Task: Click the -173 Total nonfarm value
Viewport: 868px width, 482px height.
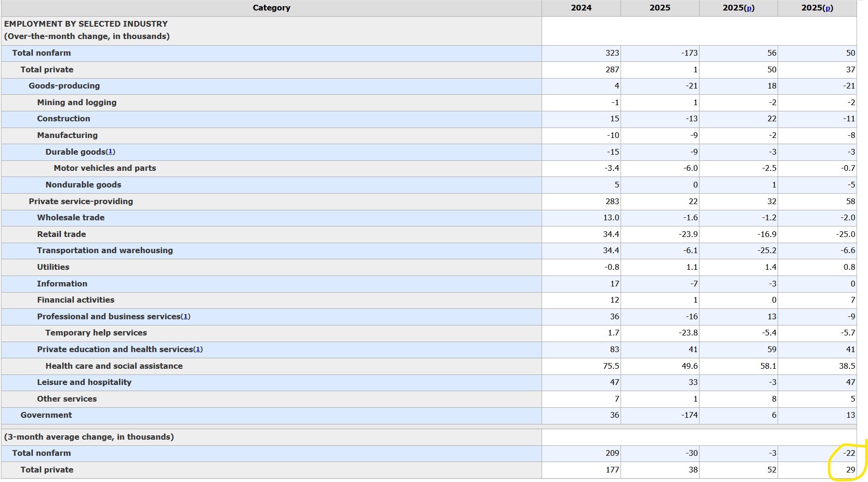Action: pos(689,53)
